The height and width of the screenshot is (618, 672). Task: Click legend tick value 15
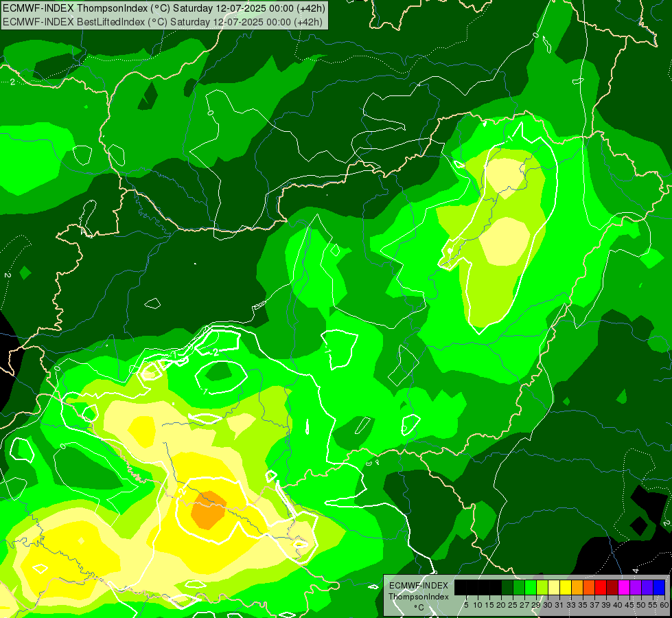click(x=489, y=605)
